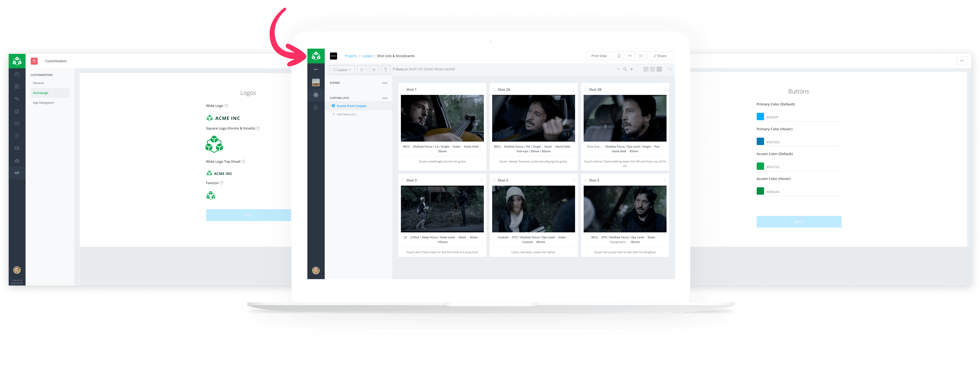Switch to compact rows view layout icon
The height and width of the screenshot is (366, 980).
tap(653, 69)
